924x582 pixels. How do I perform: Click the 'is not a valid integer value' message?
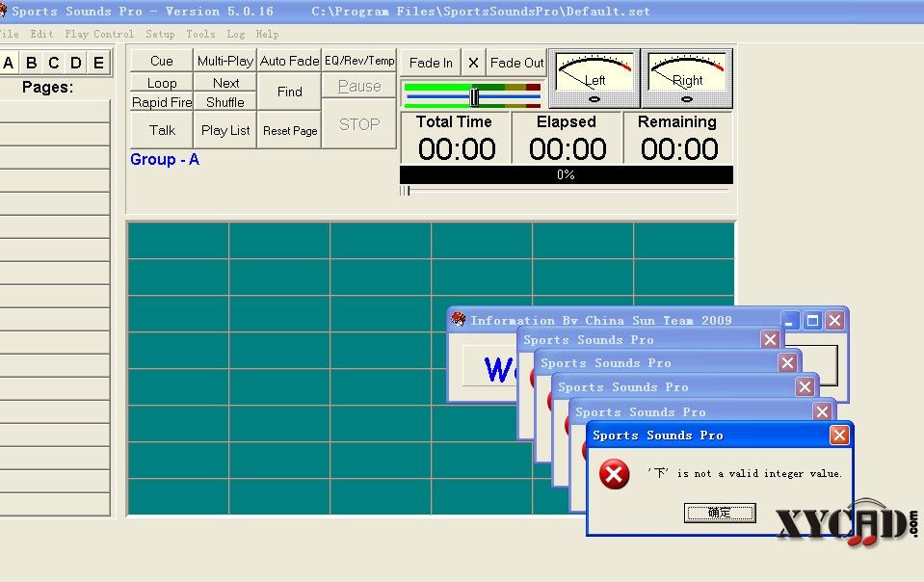[x=745, y=473]
